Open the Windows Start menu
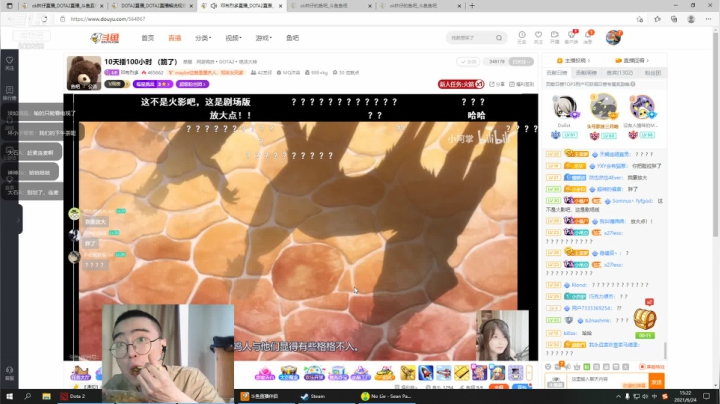Viewport: 720px width, 404px height. coord(9,396)
